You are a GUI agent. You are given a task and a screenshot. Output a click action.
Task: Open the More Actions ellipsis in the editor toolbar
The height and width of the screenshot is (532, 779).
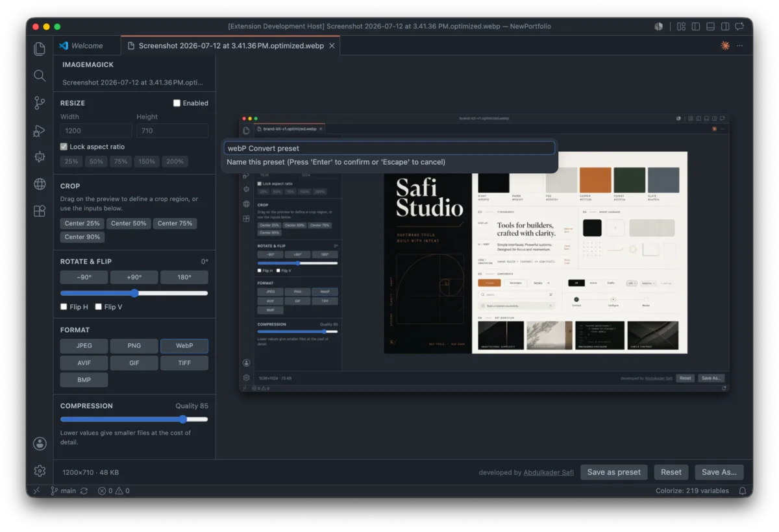click(x=740, y=45)
